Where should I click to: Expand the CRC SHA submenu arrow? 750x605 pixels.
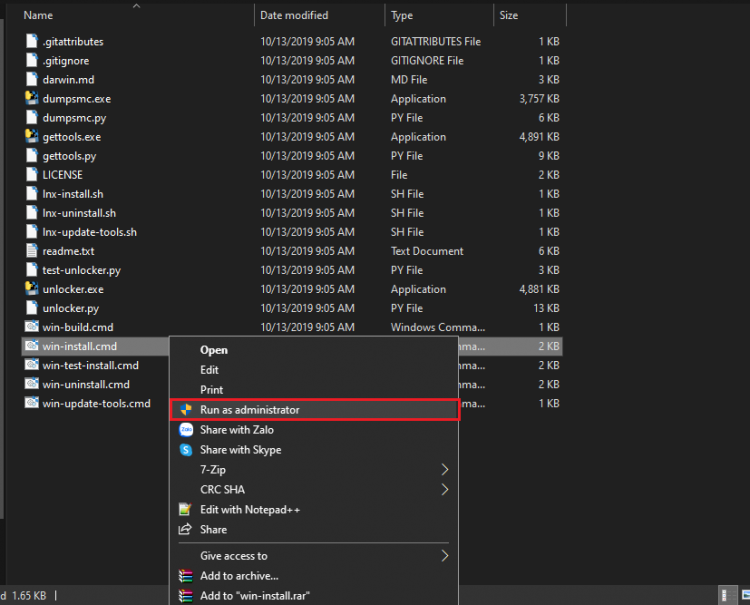click(445, 489)
